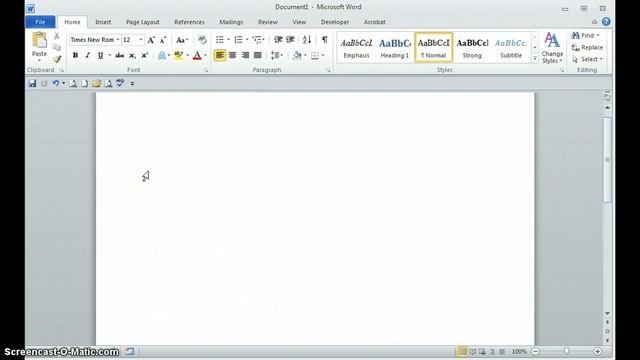
Task: Apply the red Font Color
Action: point(197,56)
